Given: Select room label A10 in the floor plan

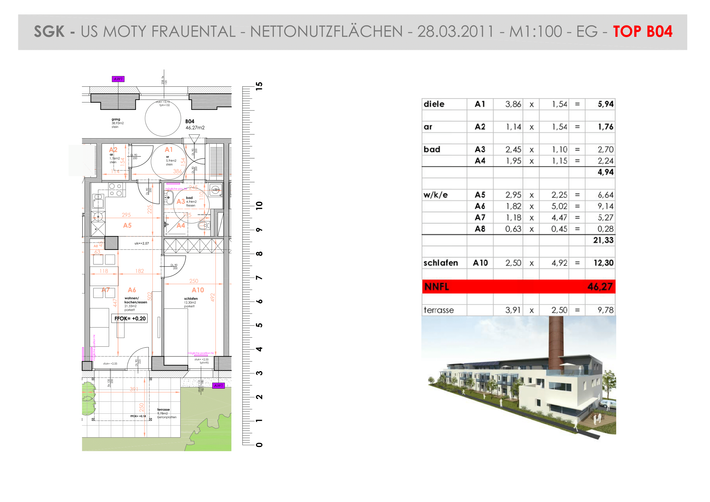Looking at the screenshot, I should [x=198, y=290].
